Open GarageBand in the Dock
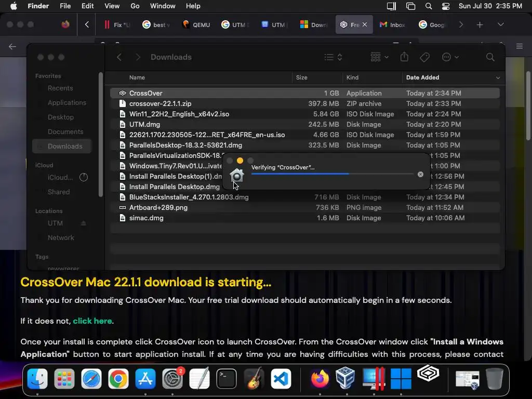Screen dimensions: 532x399 pyautogui.click(x=254, y=379)
